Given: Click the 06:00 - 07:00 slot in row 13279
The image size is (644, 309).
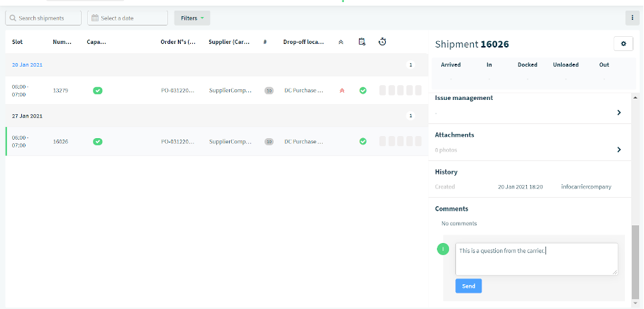Looking at the screenshot, I should [x=19, y=91].
